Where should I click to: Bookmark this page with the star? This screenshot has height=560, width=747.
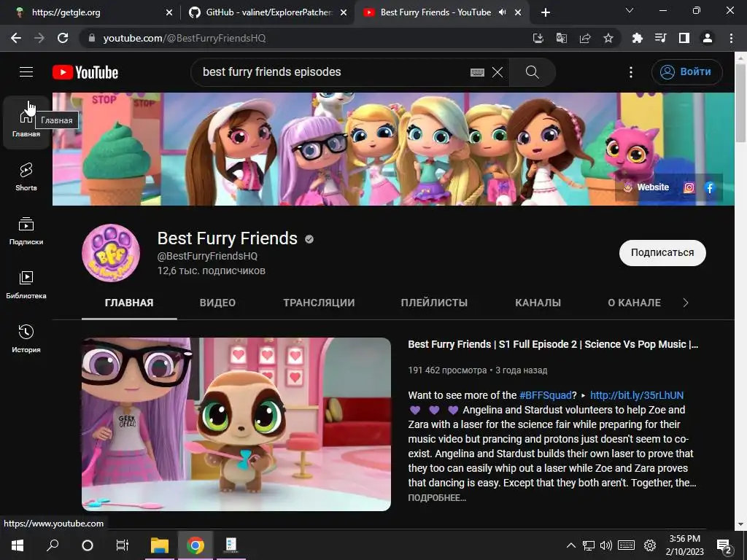coord(608,38)
